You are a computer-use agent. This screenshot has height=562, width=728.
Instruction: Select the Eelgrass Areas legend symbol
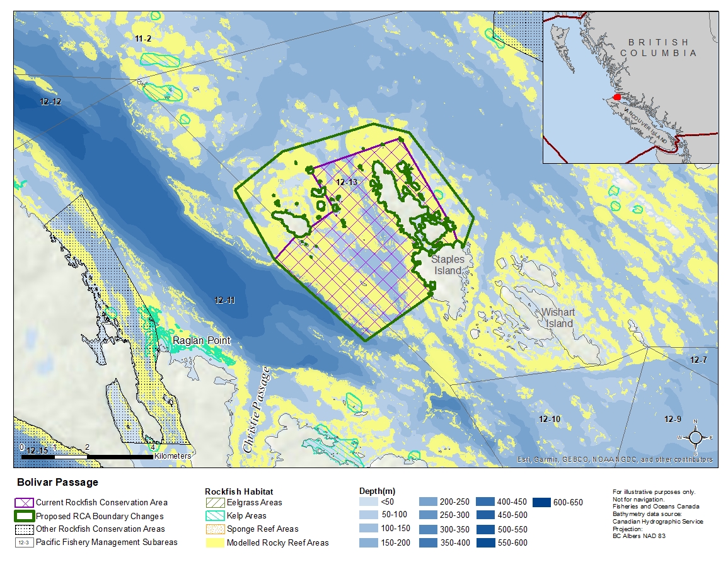(x=215, y=502)
